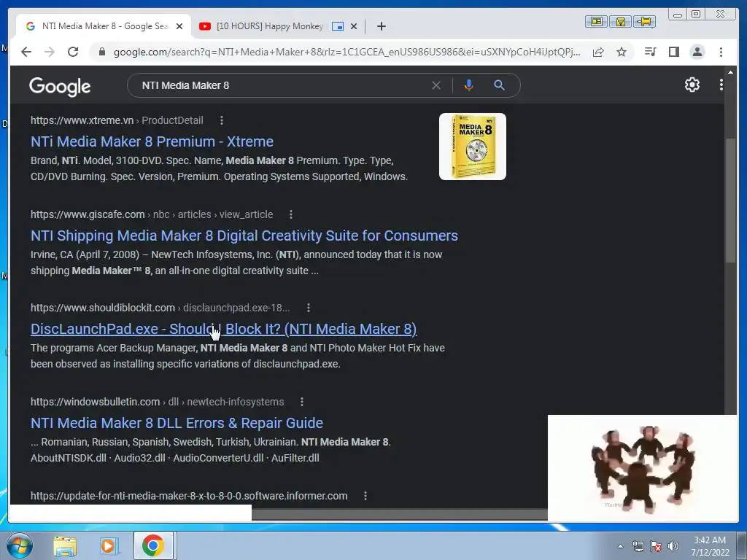This screenshot has width=747, height=560.
Task: Open Windows Explorer from the taskbar
Action: point(65,545)
